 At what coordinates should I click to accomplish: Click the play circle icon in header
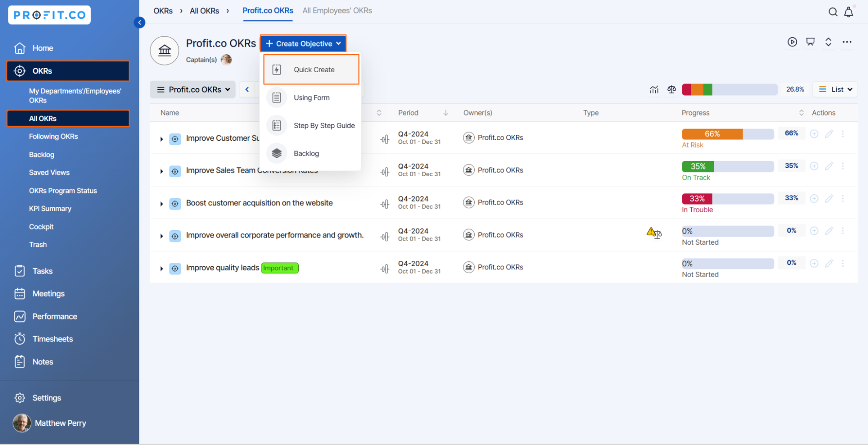coord(792,42)
